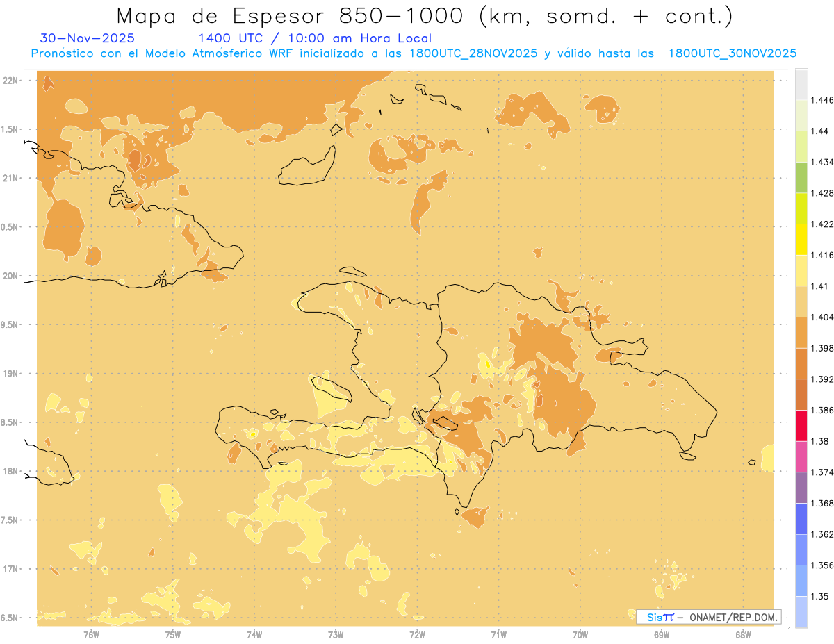This screenshot has width=834, height=644.
Task: Click the colorbar value 1.362
Action: click(x=822, y=534)
